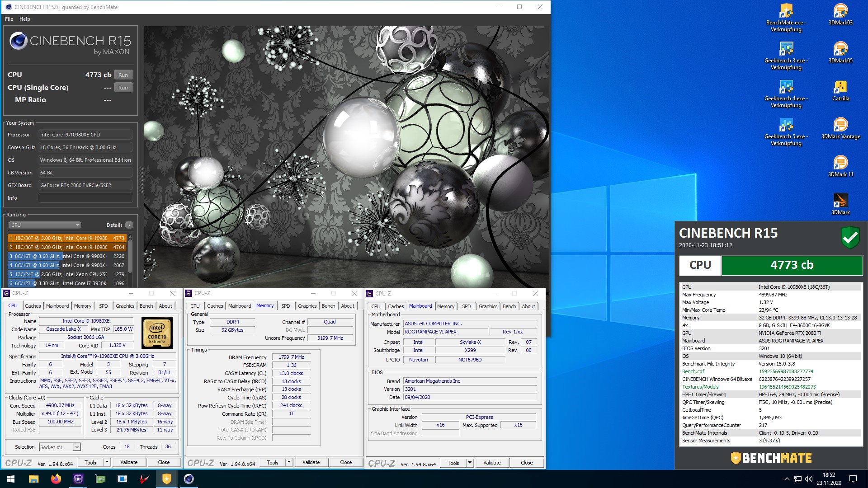Open Tools dropdown arrow in first CPU-Z window
The height and width of the screenshot is (488, 868).
(107, 462)
